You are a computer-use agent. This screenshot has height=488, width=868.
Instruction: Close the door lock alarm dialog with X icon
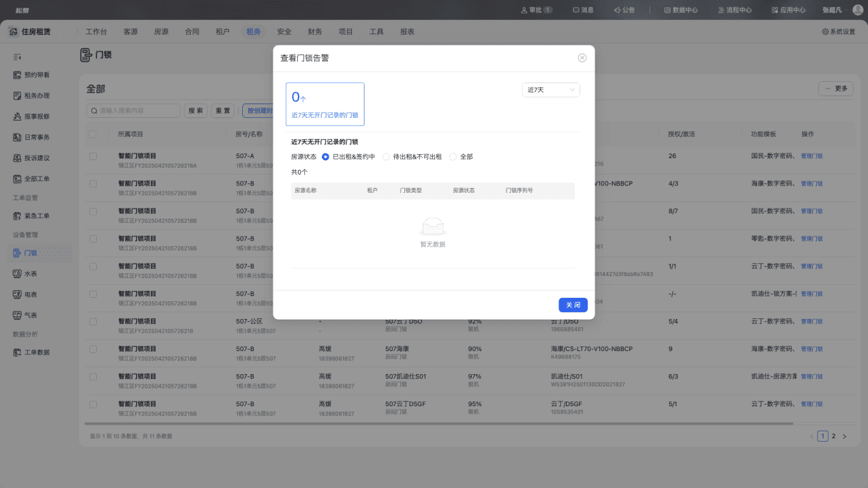(x=582, y=58)
